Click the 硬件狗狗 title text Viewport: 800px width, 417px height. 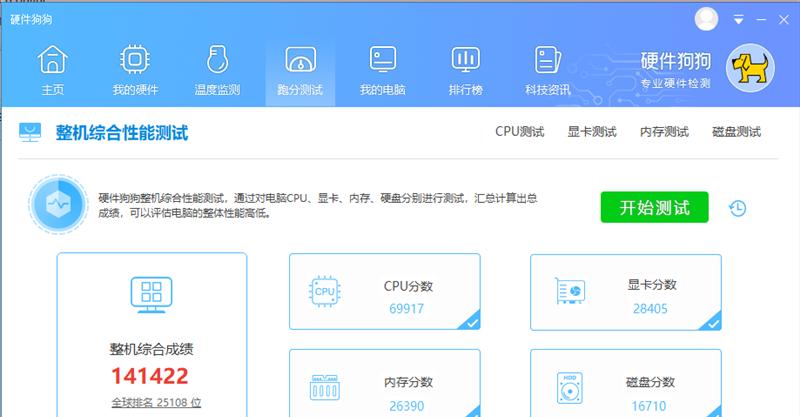coord(31,19)
